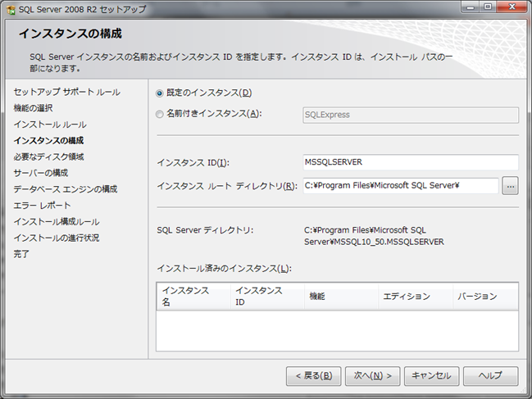
Task: Click the キャンセル button
Action: pos(431,376)
